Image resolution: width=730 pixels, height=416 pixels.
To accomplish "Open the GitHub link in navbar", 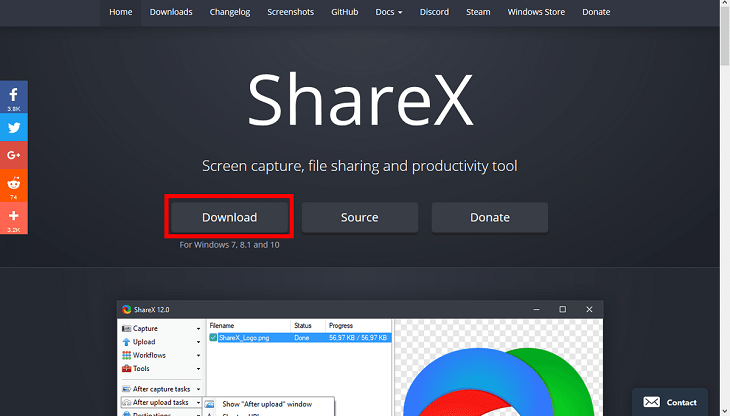I will point(345,12).
